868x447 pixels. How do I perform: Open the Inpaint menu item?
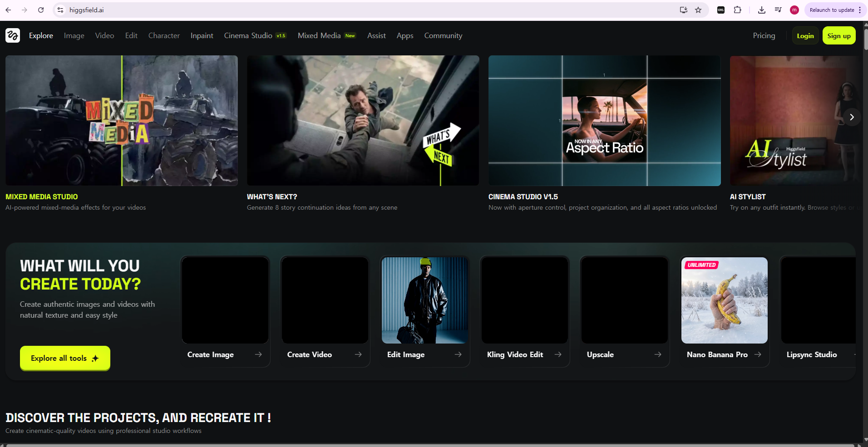coord(202,35)
